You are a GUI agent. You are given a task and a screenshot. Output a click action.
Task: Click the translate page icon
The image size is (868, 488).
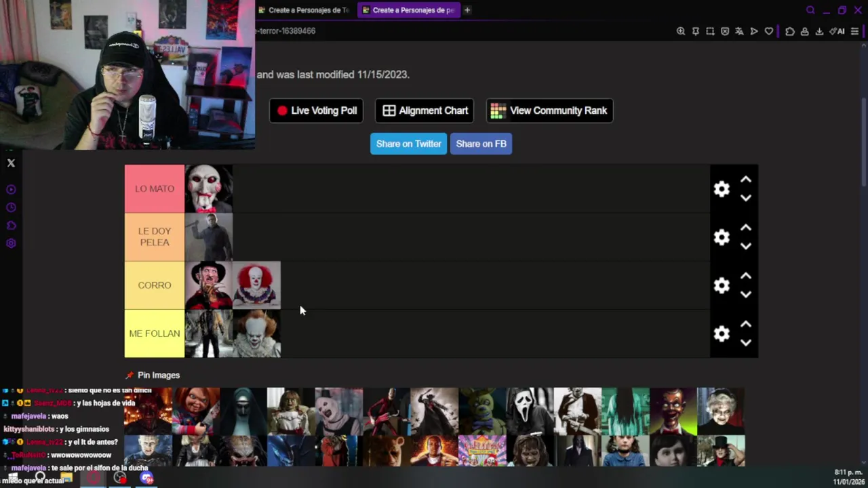point(739,31)
